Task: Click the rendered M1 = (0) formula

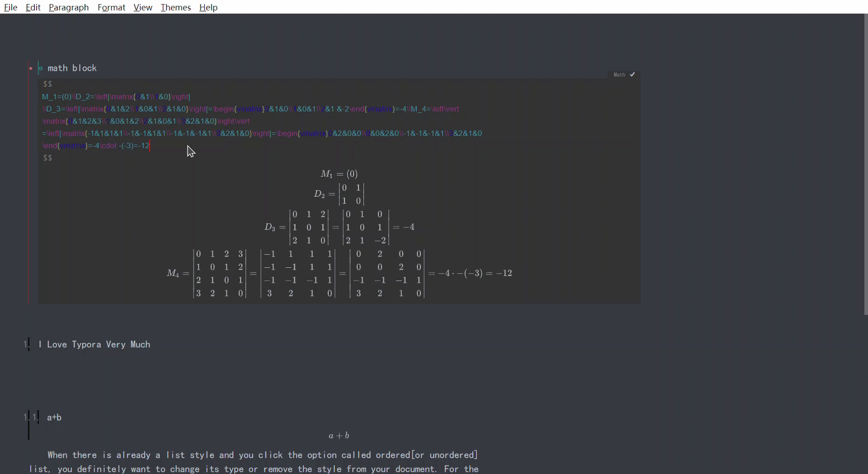Action: 339,174
